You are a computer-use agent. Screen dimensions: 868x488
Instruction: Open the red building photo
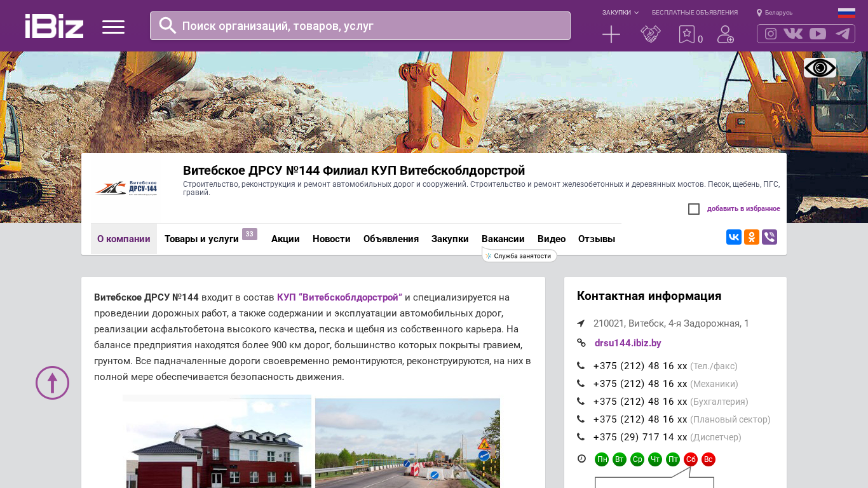(x=217, y=442)
